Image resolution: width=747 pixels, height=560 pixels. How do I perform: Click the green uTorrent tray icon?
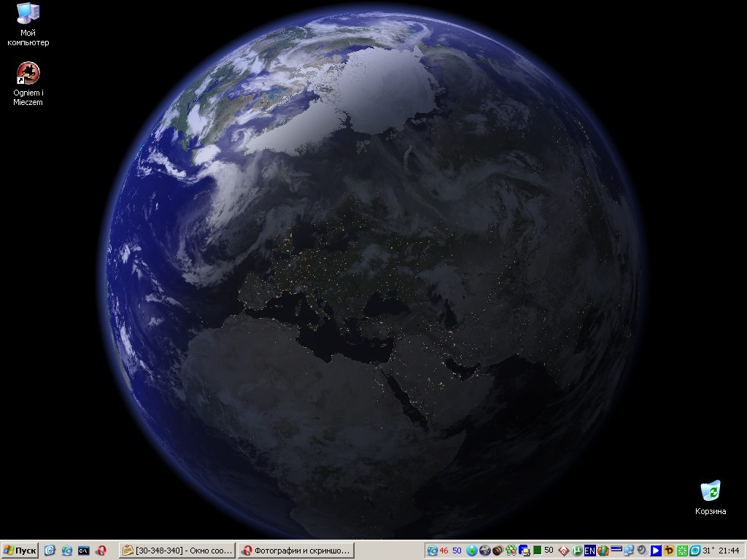click(577, 551)
